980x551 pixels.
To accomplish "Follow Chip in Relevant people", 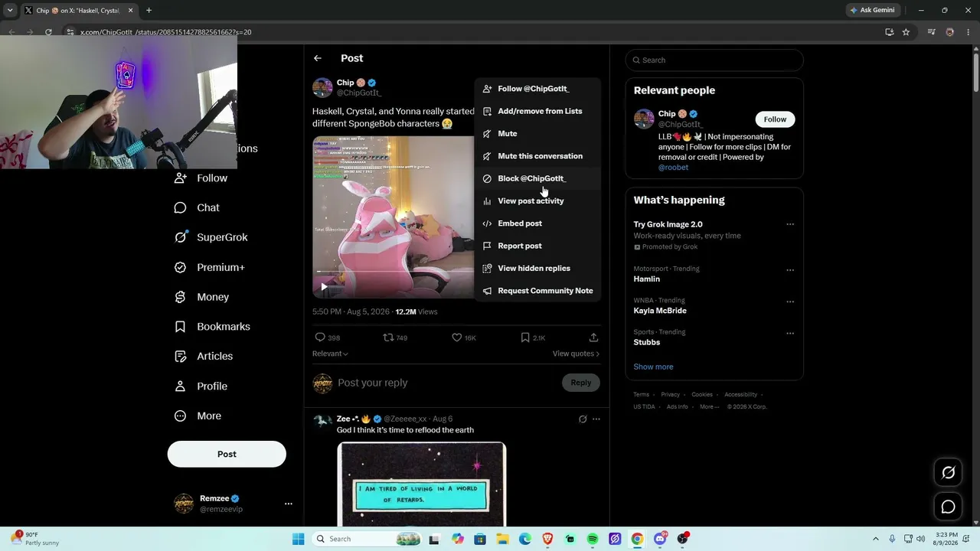I will pos(775,119).
